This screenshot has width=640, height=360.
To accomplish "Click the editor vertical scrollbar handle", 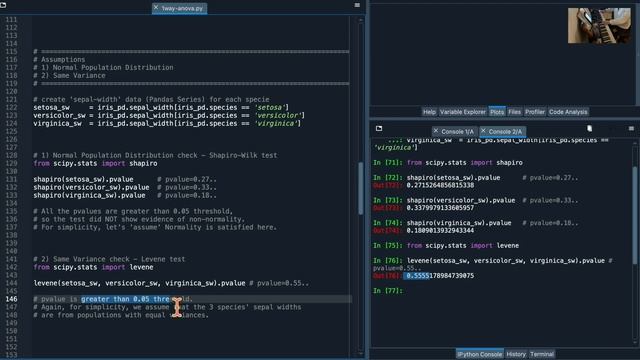I will [361, 188].
